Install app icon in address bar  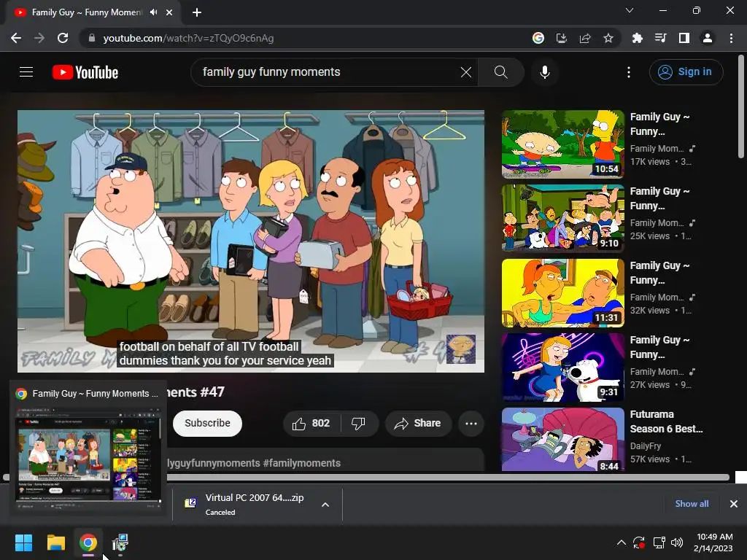click(562, 38)
